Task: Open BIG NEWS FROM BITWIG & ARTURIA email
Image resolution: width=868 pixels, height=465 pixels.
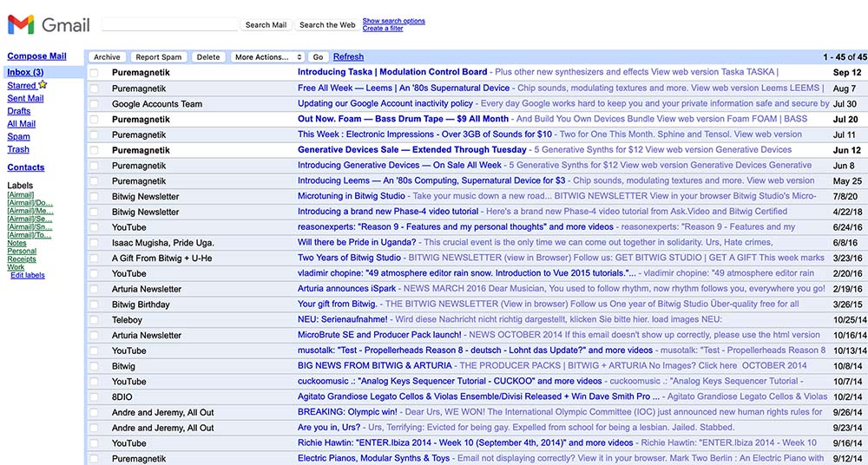Action: point(375,366)
